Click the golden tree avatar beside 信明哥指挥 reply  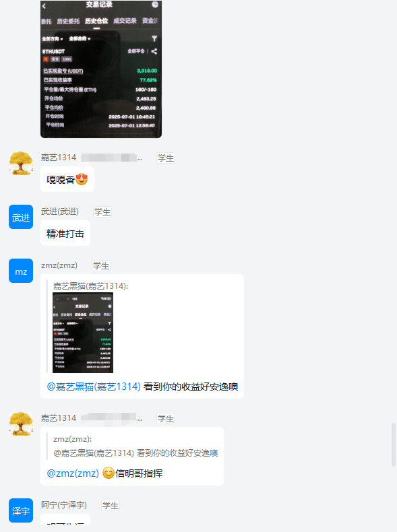[21, 424]
